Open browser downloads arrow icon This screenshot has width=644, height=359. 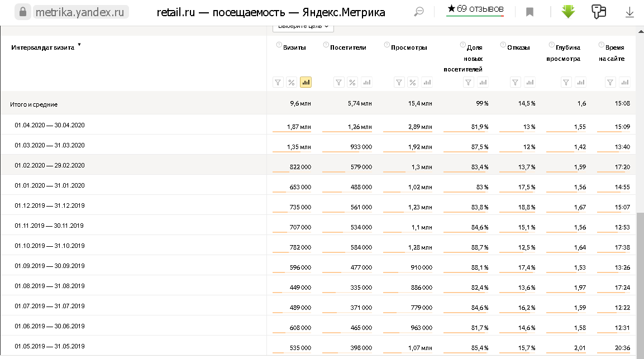pyautogui.click(x=629, y=12)
